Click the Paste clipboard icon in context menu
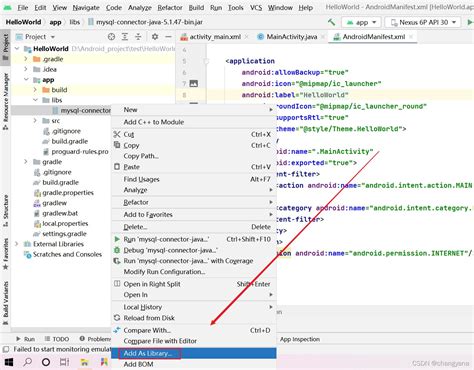 point(117,167)
